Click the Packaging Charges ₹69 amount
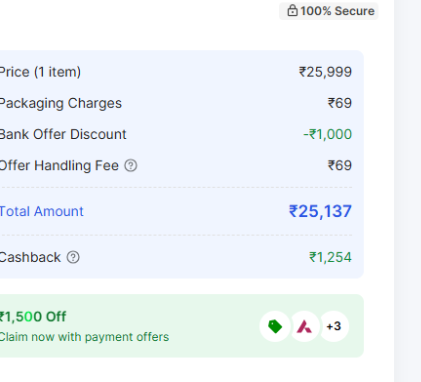 (340, 103)
